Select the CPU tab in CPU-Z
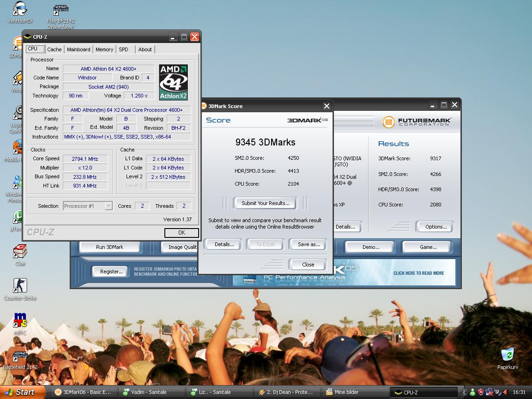 pos(35,49)
